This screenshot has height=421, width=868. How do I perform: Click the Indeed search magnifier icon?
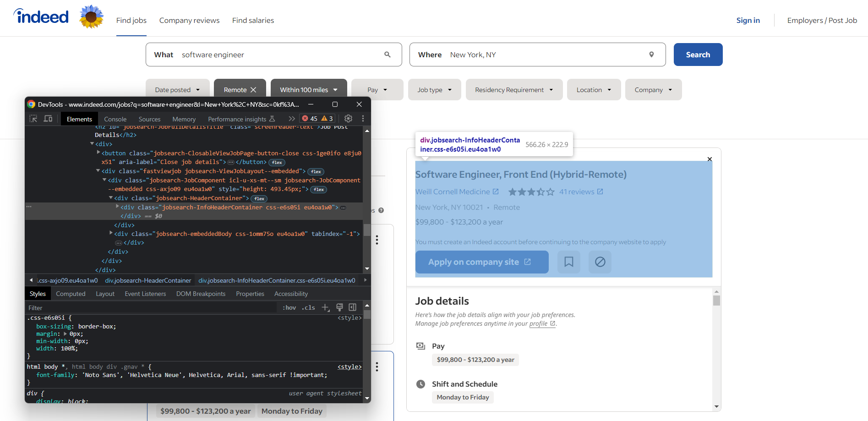point(388,54)
